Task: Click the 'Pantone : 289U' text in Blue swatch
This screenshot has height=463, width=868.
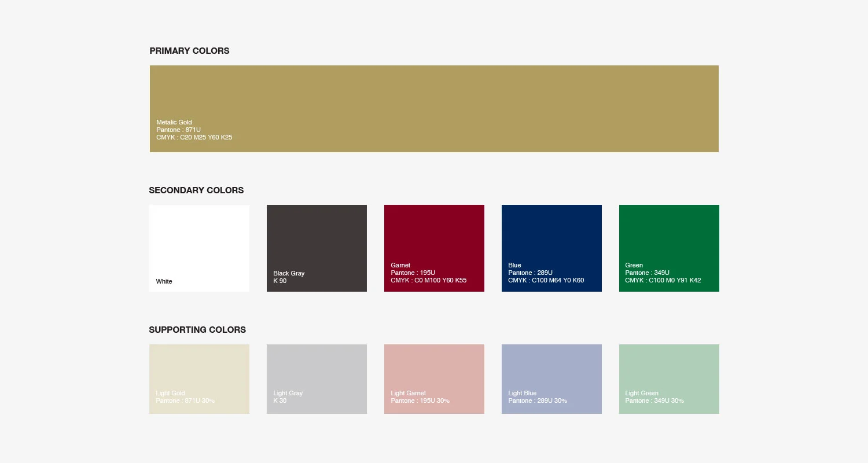Action: coord(531,273)
